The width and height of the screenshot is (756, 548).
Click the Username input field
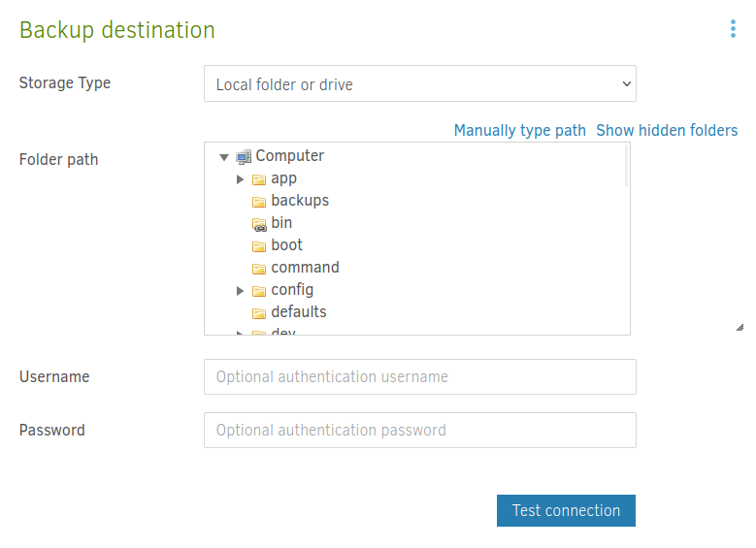coord(419,377)
